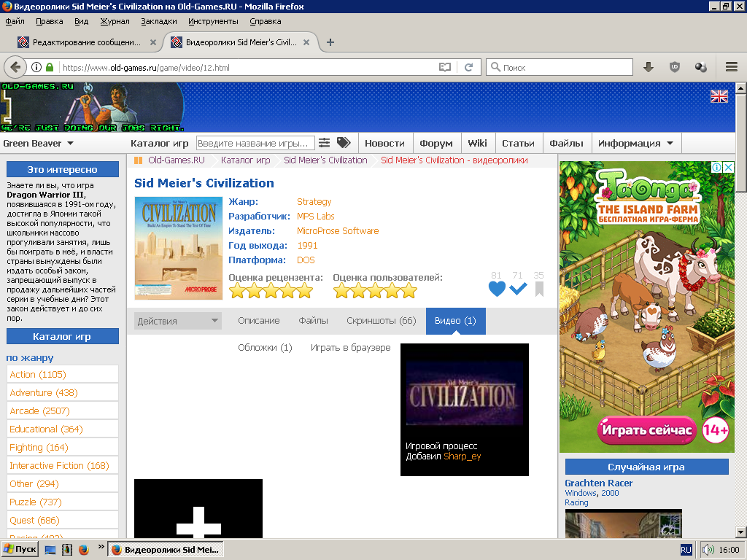Click the page scrollbar down arrow
This screenshot has width=747, height=560.
click(740, 532)
